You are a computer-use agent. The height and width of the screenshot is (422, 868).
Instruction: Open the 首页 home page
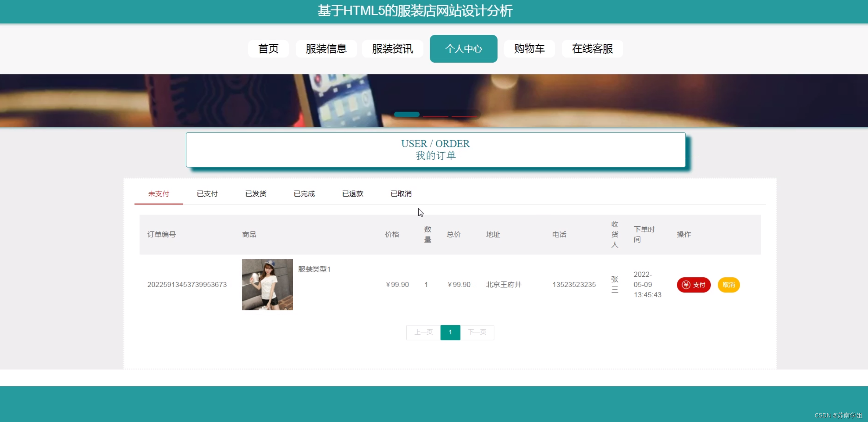pos(268,49)
